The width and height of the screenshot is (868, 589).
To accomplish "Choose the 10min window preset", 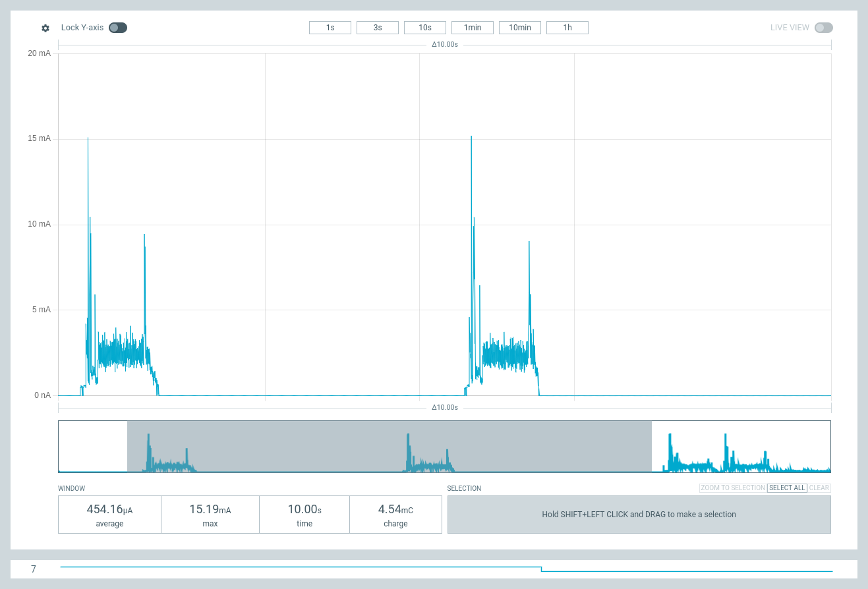I will pos(520,28).
